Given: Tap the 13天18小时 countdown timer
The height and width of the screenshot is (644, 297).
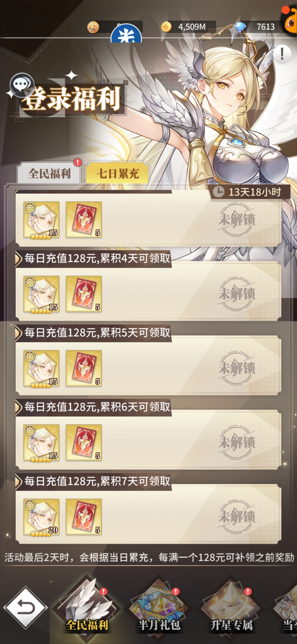Looking at the screenshot, I should click(251, 192).
